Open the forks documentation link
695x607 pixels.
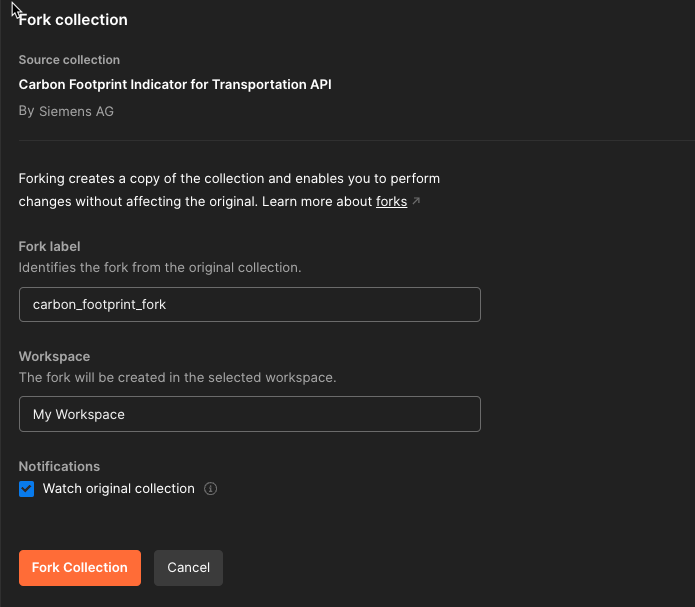pos(391,201)
